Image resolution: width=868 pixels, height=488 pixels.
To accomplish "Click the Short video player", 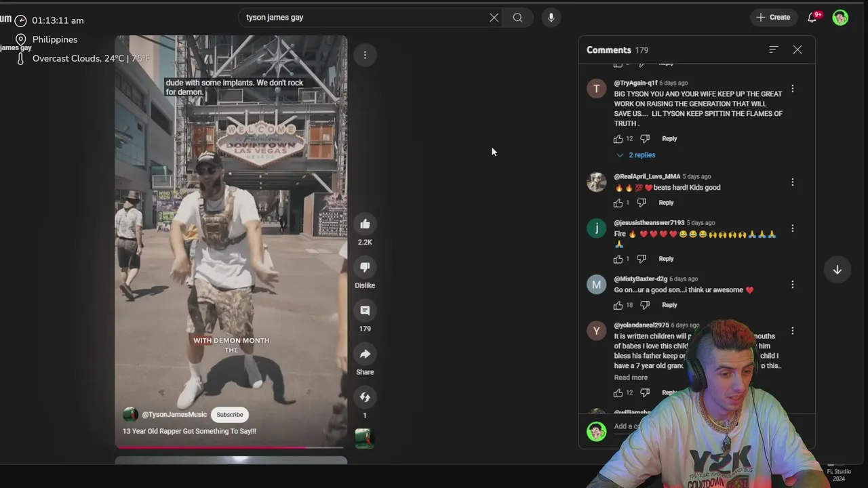I will (231, 241).
